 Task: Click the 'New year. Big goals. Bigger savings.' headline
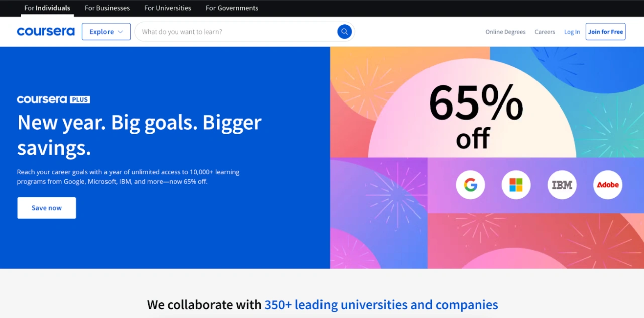139,135
